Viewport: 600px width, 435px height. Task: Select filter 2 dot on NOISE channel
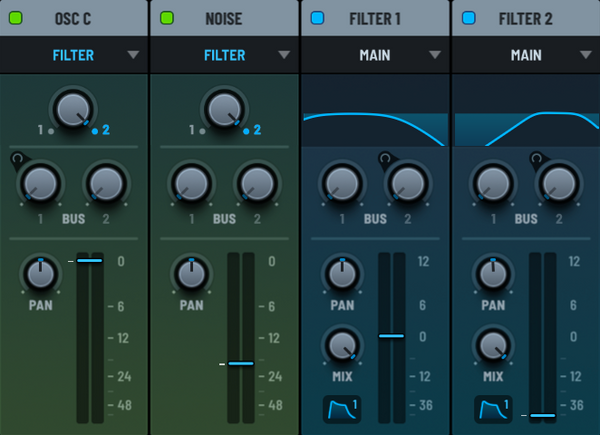pyautogui.click(x=246, y=131)
